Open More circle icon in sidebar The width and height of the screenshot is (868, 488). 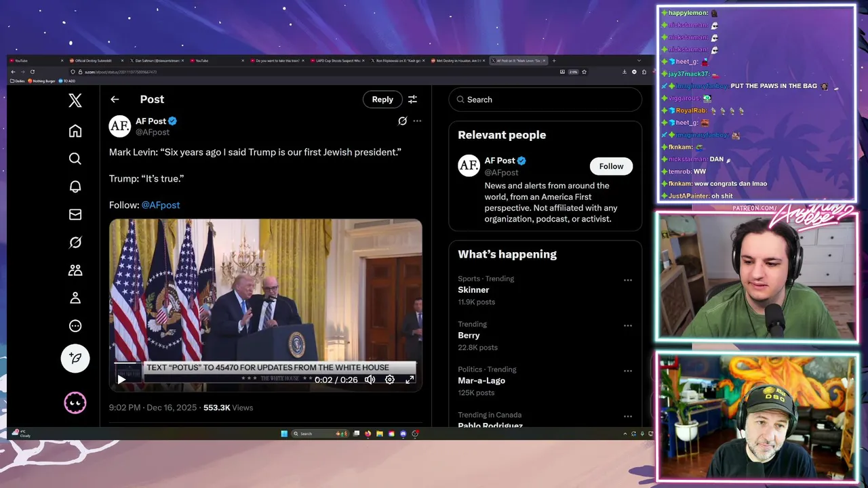point(75,325)
